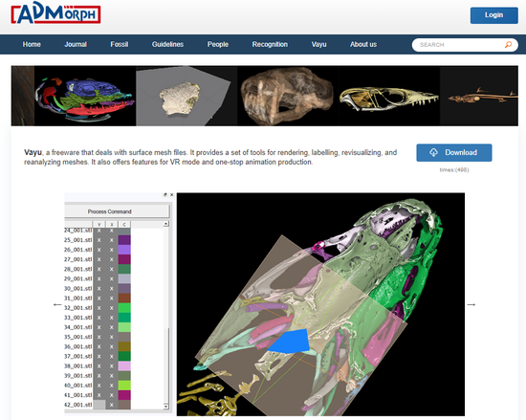Image resolution: width=526 pixels, height=420 pixels.
Task: Click the C column header
Action: pos(124,225)
